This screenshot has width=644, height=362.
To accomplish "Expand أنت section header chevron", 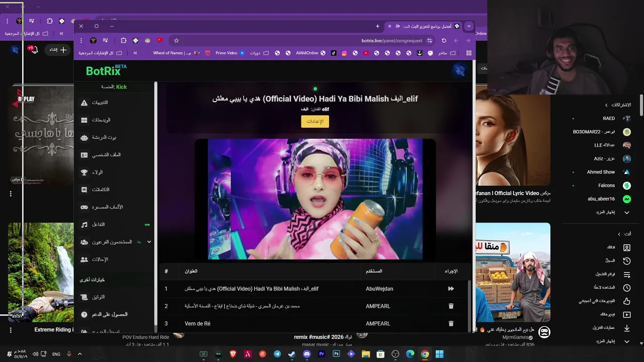I will 619,234.
